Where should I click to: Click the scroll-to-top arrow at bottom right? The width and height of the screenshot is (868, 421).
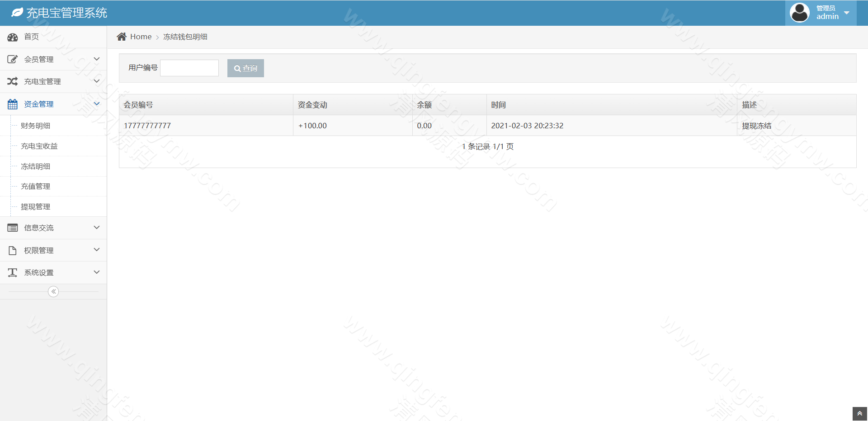(859, 413)
